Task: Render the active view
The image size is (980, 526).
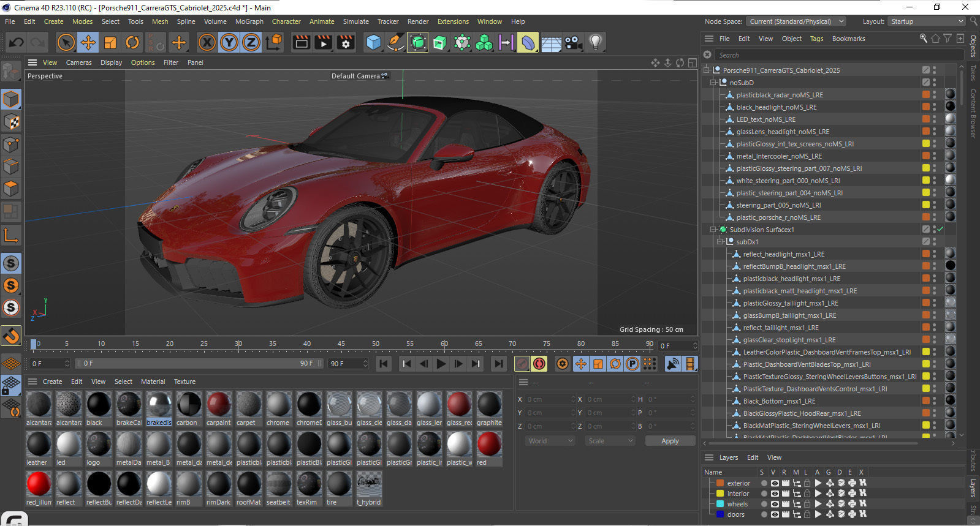Action: (x=302, y=42)
